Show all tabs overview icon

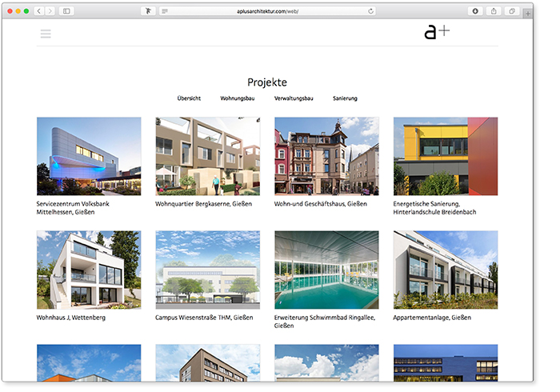512,11
